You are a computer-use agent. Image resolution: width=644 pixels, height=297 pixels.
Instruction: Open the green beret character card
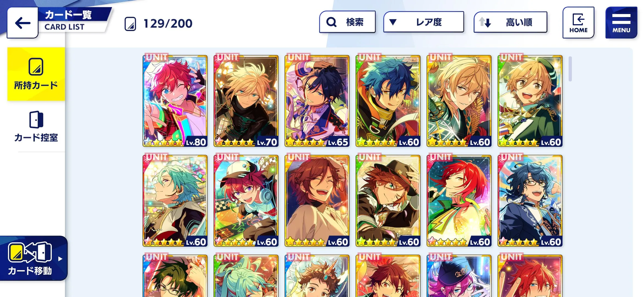click(x=530, y=101)
